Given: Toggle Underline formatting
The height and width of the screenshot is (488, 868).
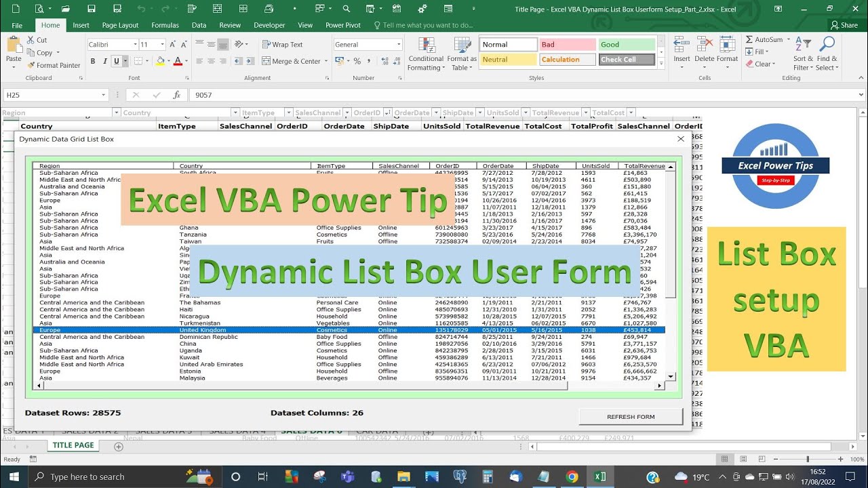Looking at the screenshot, I should pos(116,61).
